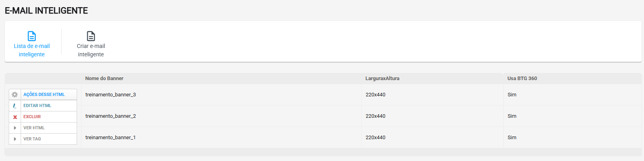Viewport: 644px width, 161px height.
Task: Click the Nome do Banner column header
Action: coord(104,79)
